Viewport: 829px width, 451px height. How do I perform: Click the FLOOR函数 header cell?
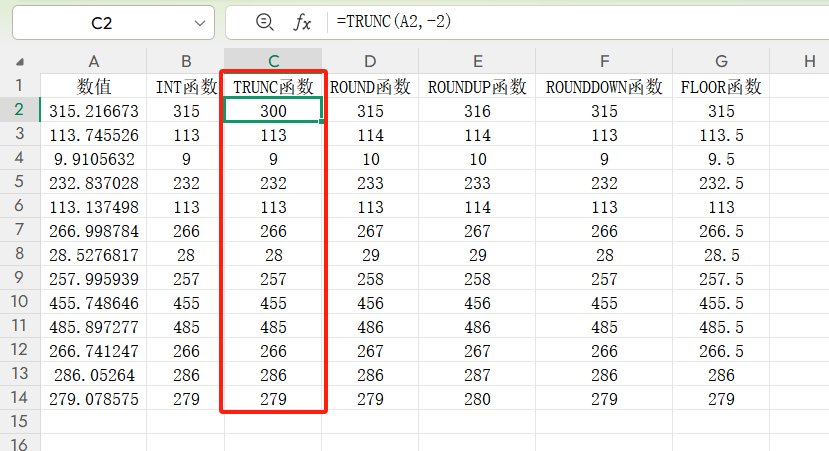[721, 86]
